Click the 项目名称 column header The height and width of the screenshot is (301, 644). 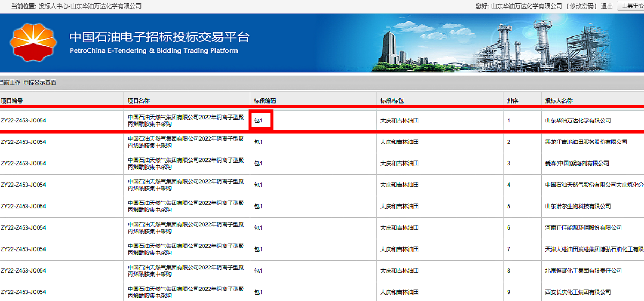click(x=138, y=100)
